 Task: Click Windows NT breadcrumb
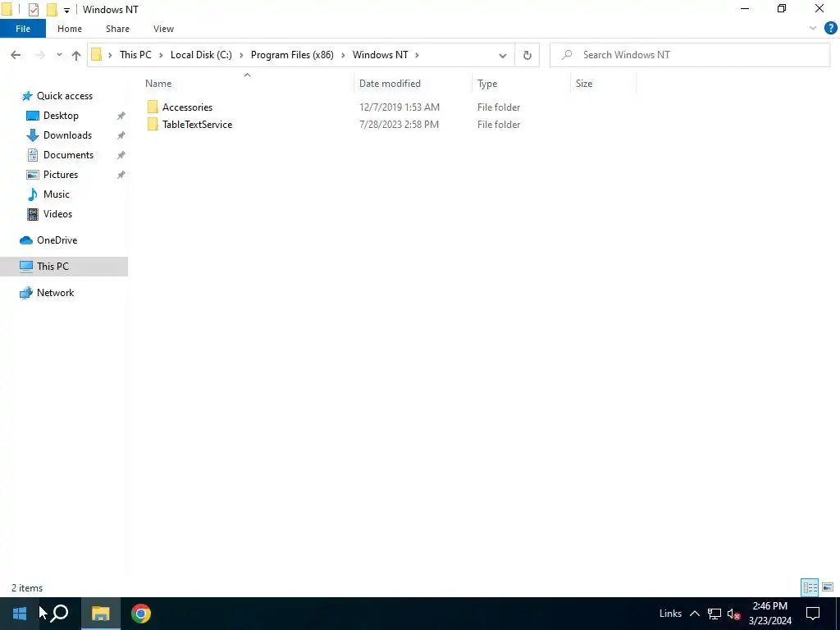pos(381,55)
